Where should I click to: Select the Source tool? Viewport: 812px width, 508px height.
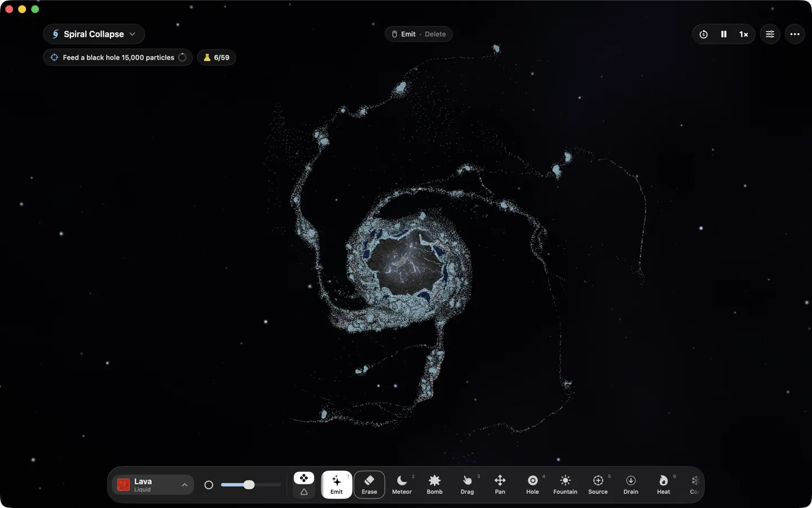(x=598, y=484)
